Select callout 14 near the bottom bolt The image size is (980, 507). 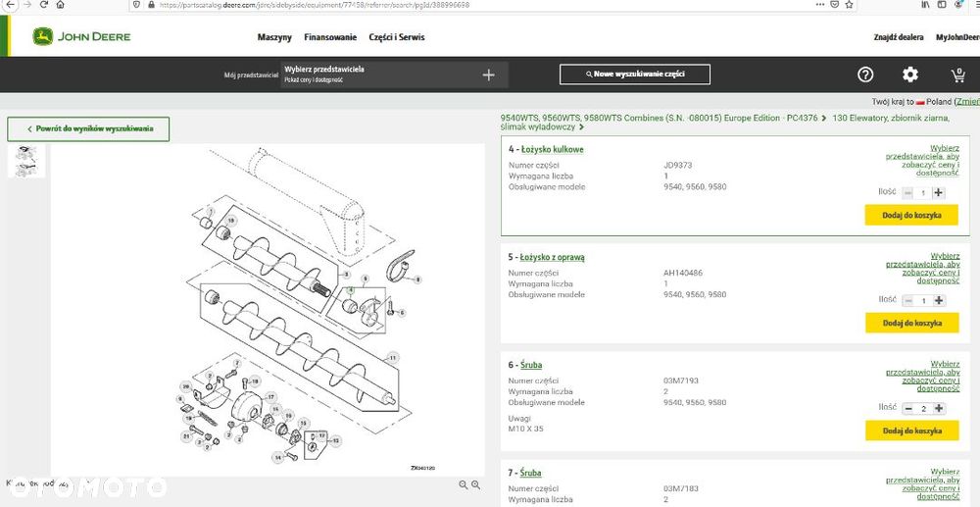pyautogui.click(x=276, y=457)
